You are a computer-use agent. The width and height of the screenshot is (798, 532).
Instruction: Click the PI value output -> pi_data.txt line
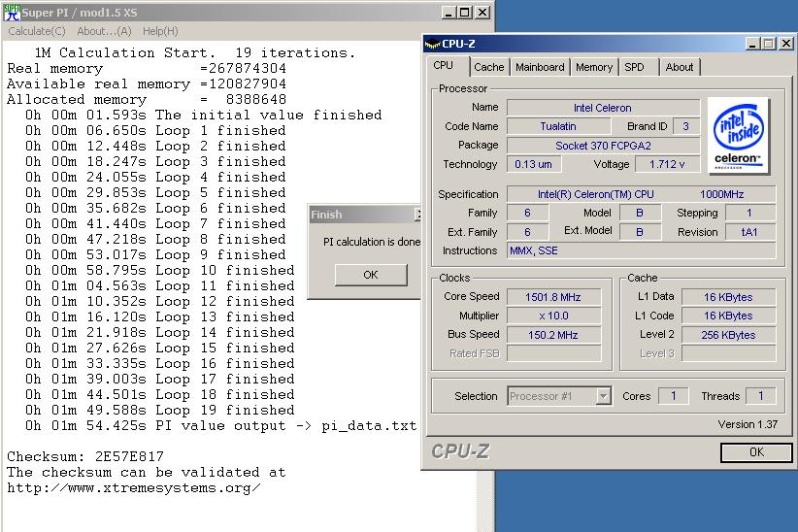pos(221,425)
